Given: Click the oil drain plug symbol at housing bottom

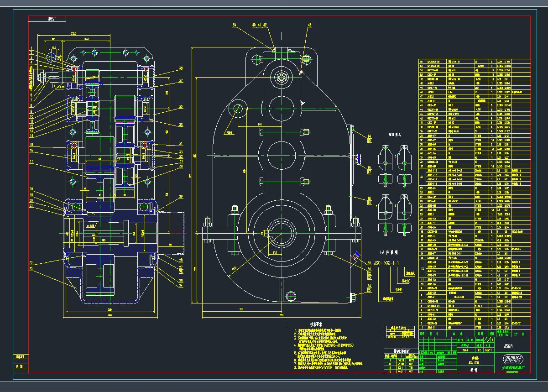Looking at the screenshot, I should [291, 296].
